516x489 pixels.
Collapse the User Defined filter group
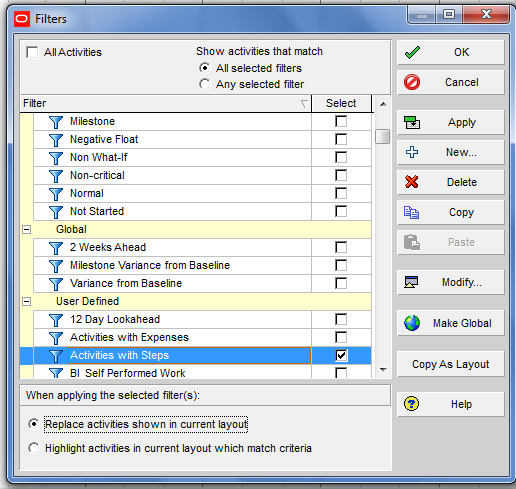click(x=26, y=301)
